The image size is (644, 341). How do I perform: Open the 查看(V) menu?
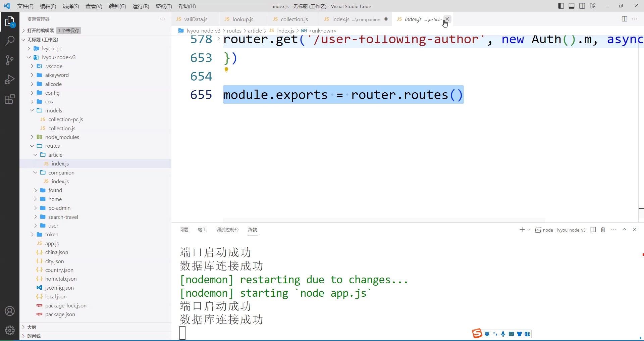tap(94, 6)
